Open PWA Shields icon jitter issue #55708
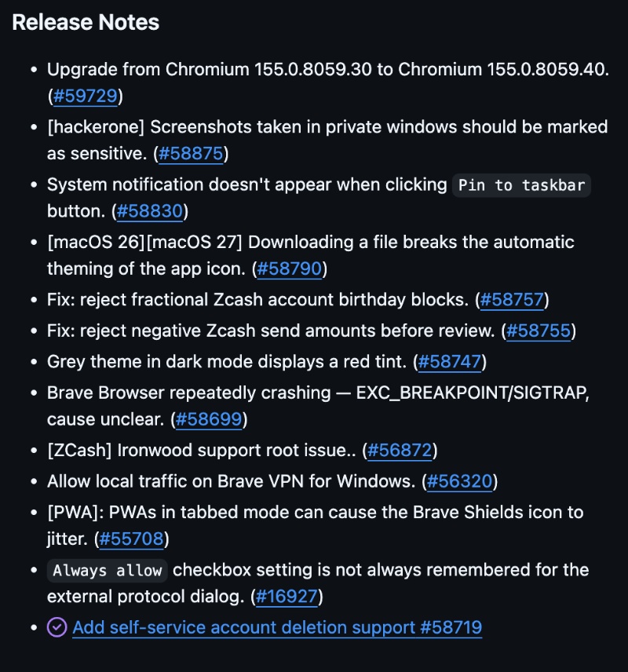The image size is (628, 672). coord(131,539)
